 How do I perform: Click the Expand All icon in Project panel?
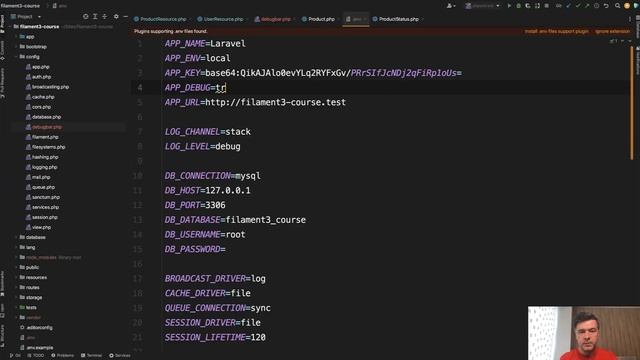(95, 17)
